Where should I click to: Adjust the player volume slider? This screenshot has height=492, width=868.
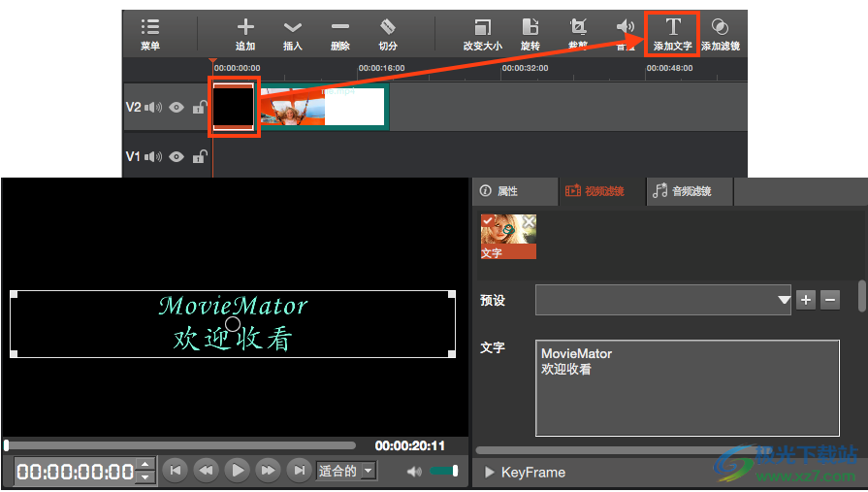(444, 471)
